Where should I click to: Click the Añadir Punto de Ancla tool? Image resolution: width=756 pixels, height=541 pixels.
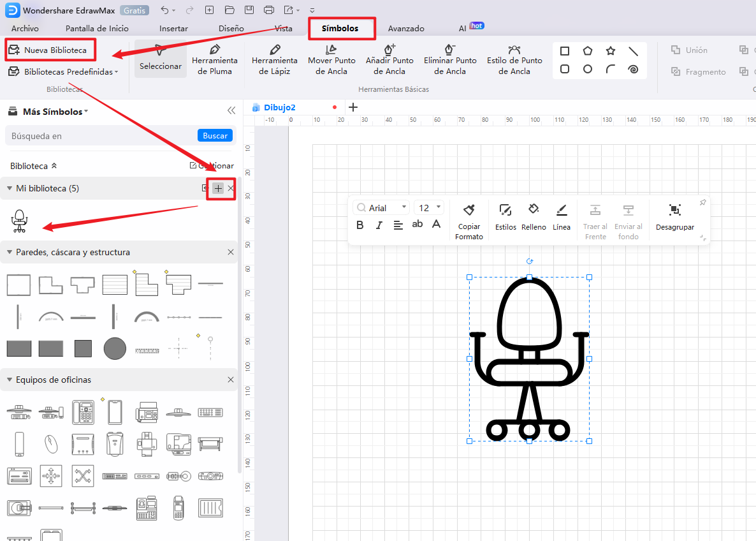point(389,59)
